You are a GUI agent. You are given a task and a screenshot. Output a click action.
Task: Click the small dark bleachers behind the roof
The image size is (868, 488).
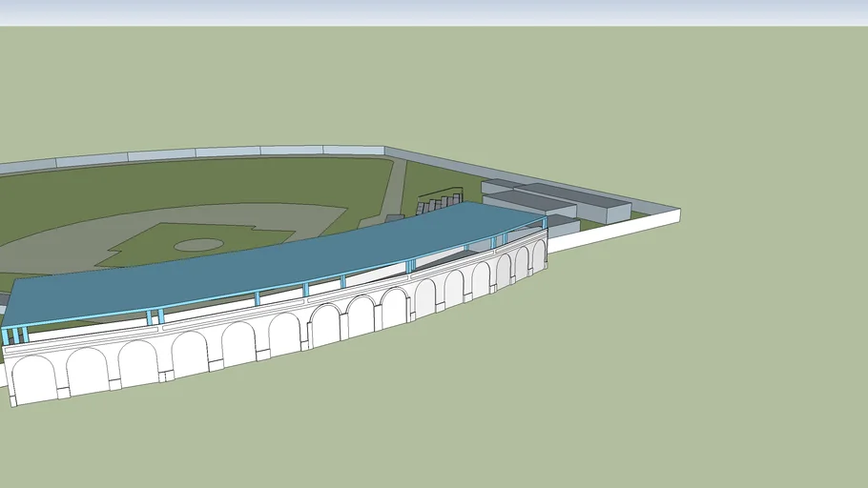tap(439, 203)
